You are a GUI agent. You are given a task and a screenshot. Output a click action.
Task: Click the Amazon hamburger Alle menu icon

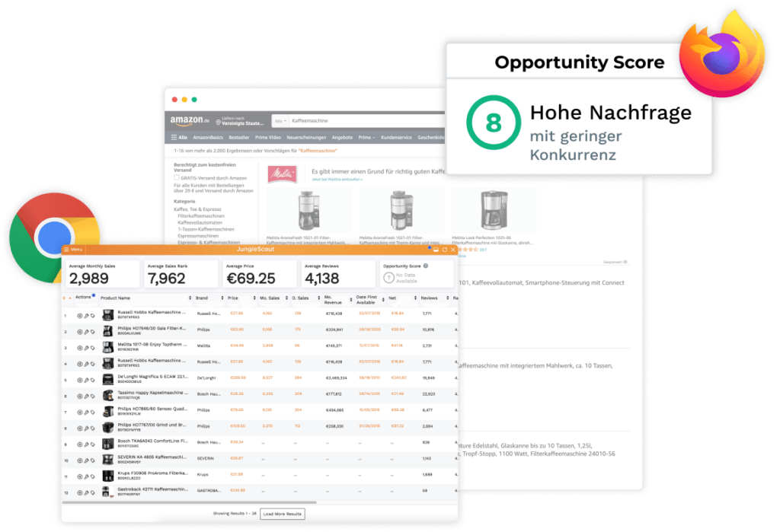pos(174,137)
